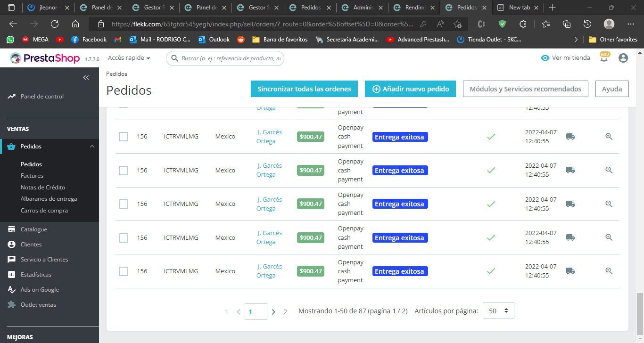The width and height of the screenshot is (644, 343).
Task: Open the Accès rapide dropdown
Action: (x=129, y=58)
